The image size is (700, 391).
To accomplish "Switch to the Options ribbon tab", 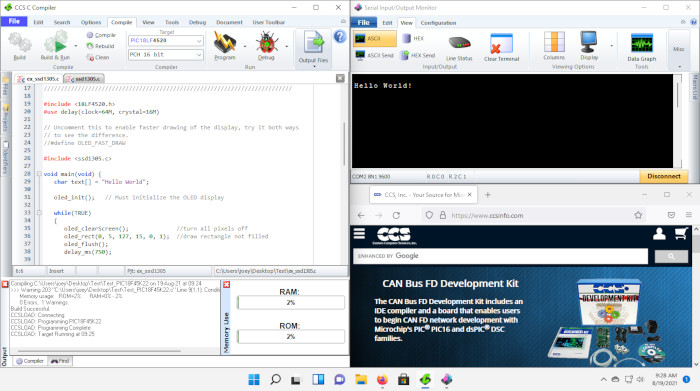I will tap(91, 22).
